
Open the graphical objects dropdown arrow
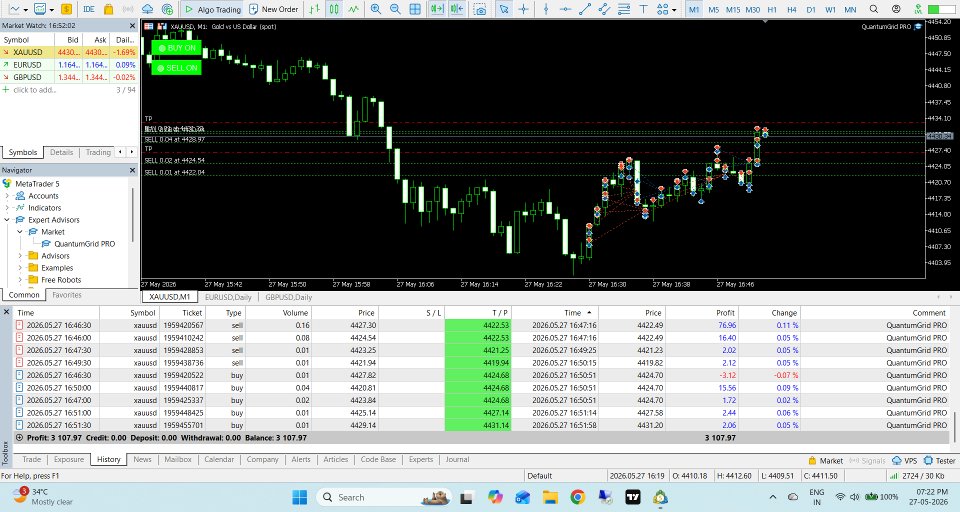pos(674,9)
